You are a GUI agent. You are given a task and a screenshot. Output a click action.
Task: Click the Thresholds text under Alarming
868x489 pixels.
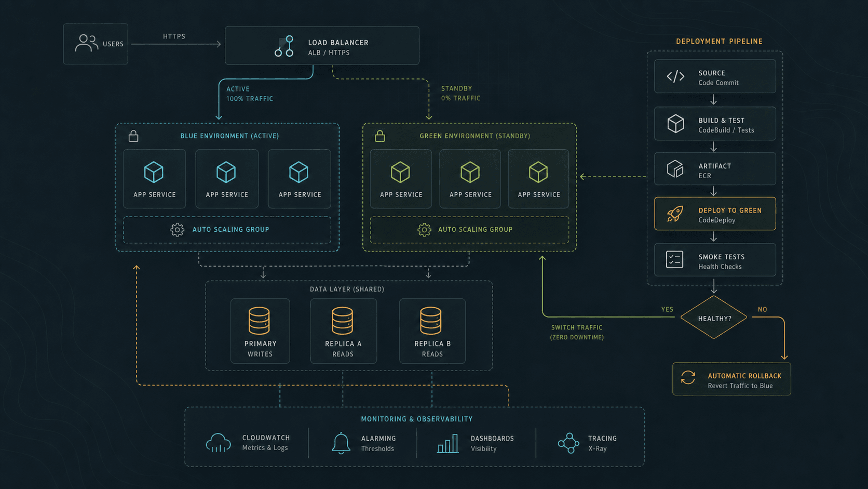[x=377, y=448]
